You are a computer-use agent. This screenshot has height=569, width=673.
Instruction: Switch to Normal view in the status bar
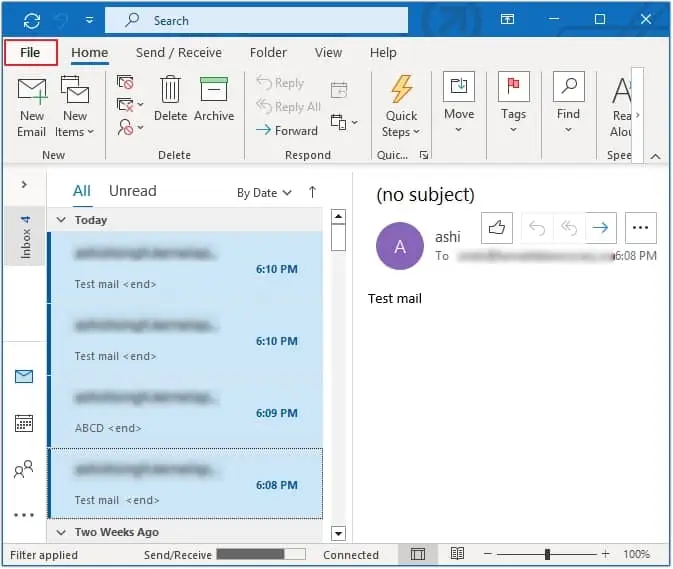pyautogui.click(x=418, y=554)
